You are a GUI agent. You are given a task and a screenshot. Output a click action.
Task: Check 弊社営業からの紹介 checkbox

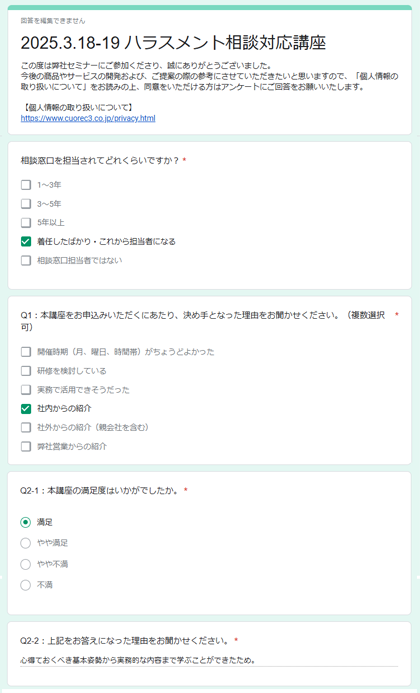pos(26,446)
